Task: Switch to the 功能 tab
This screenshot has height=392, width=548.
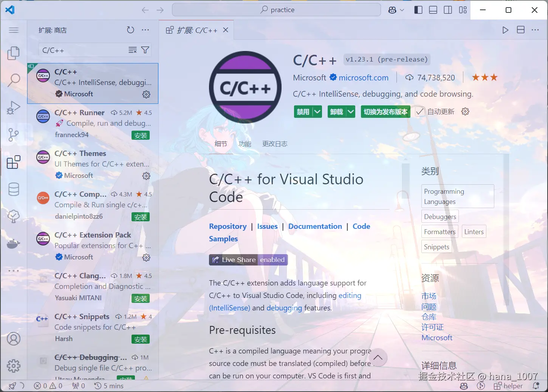Action: tap(245, 144)
